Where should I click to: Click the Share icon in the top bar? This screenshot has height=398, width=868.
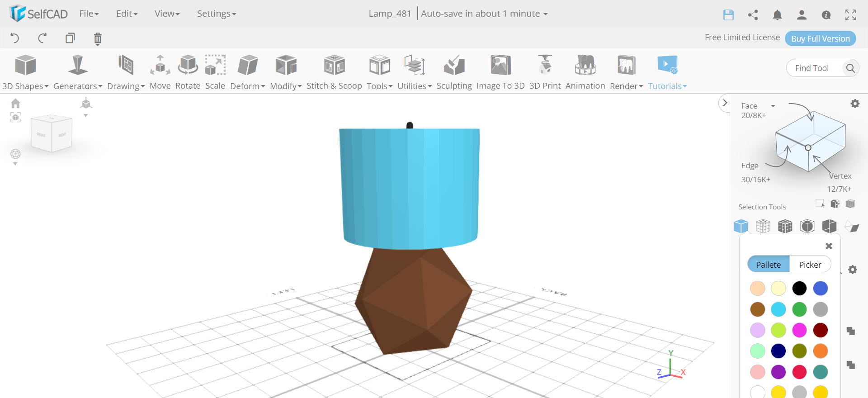753,14
